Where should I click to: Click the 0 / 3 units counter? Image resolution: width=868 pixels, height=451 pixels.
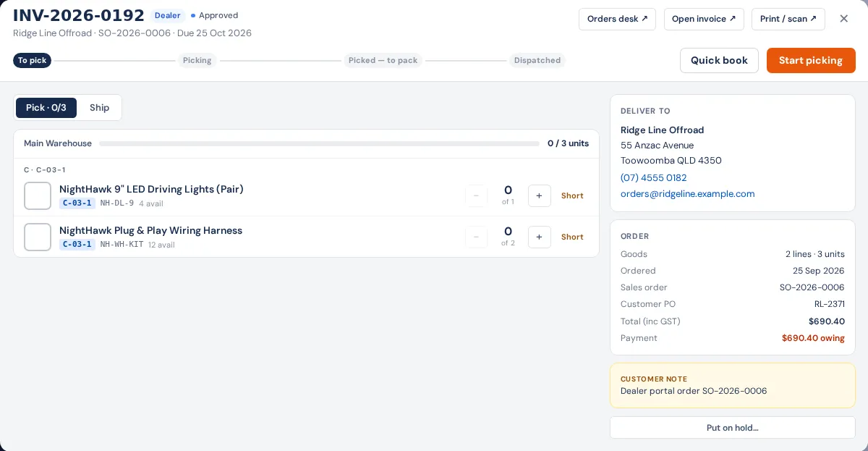[x=568, y=143]
